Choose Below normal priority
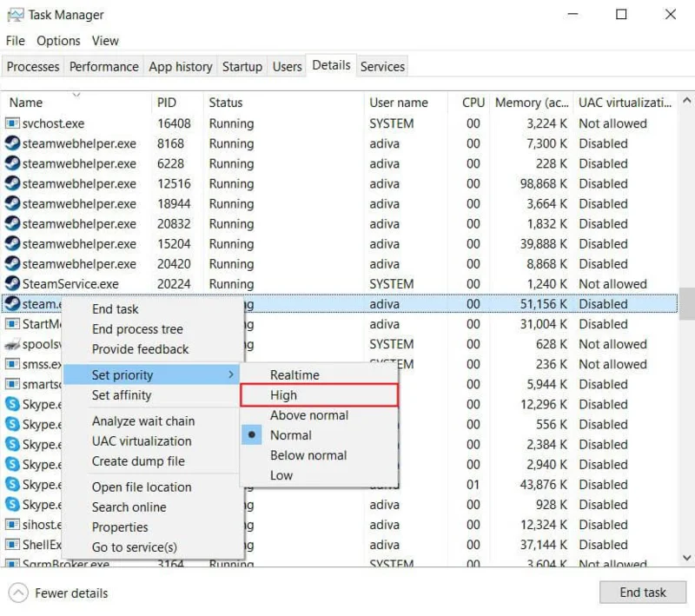695x616 pixels. click(319, 455)
